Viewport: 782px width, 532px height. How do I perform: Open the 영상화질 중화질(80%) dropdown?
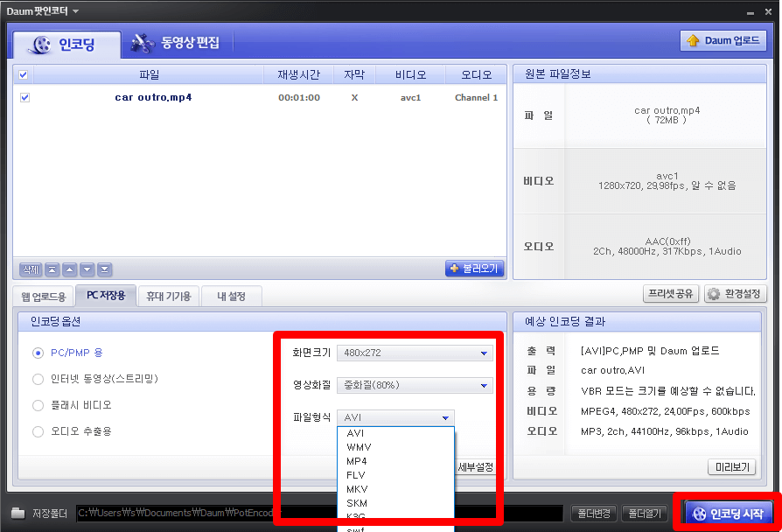coord(415,385)
